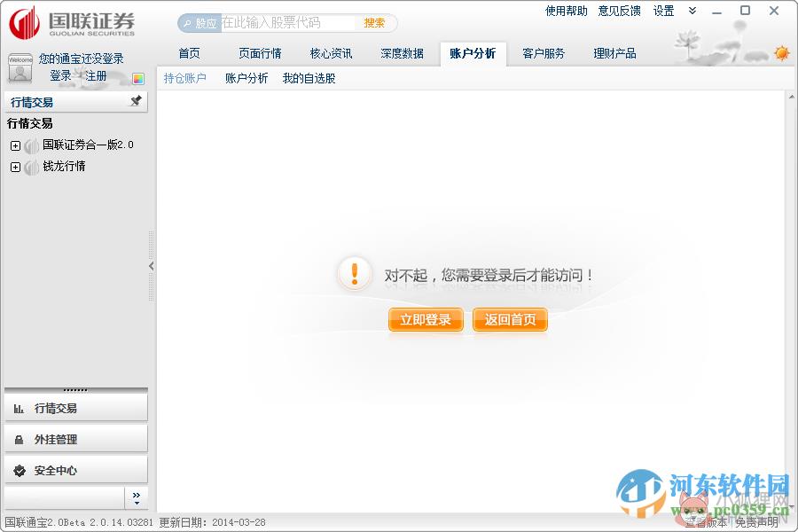Switch to the 核心资讯 tab

point(331,53)
